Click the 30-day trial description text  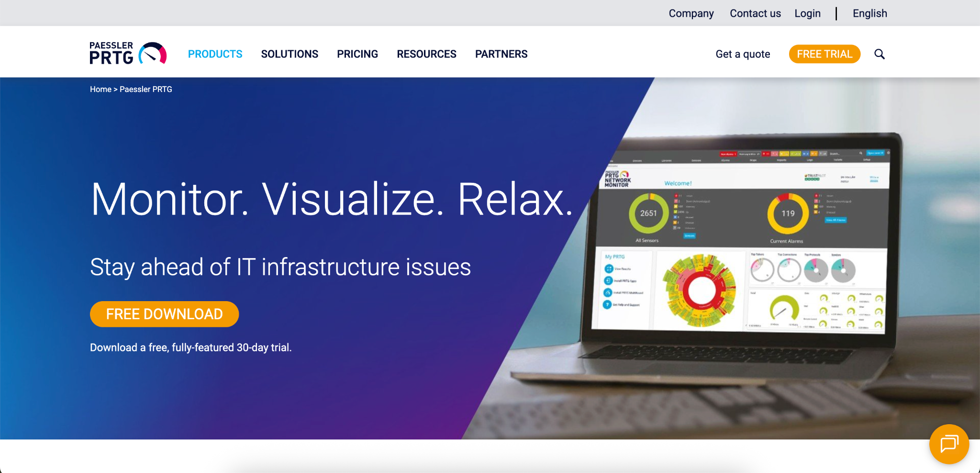coord(190,348)
